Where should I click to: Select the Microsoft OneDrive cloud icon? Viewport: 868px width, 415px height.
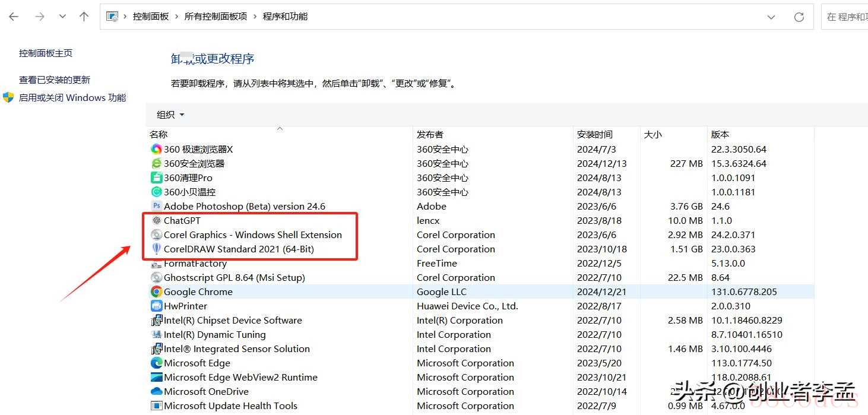pos(156,391)
